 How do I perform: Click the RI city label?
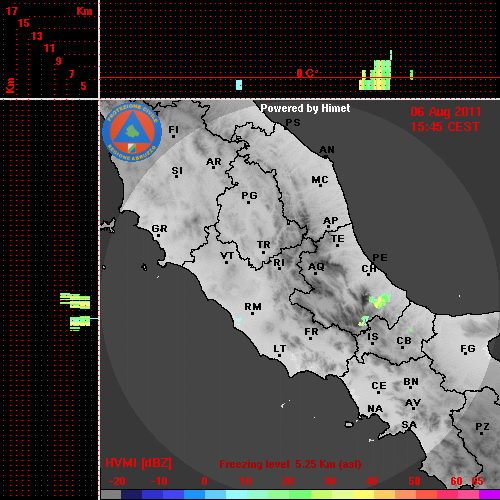(x=279, y=263)
